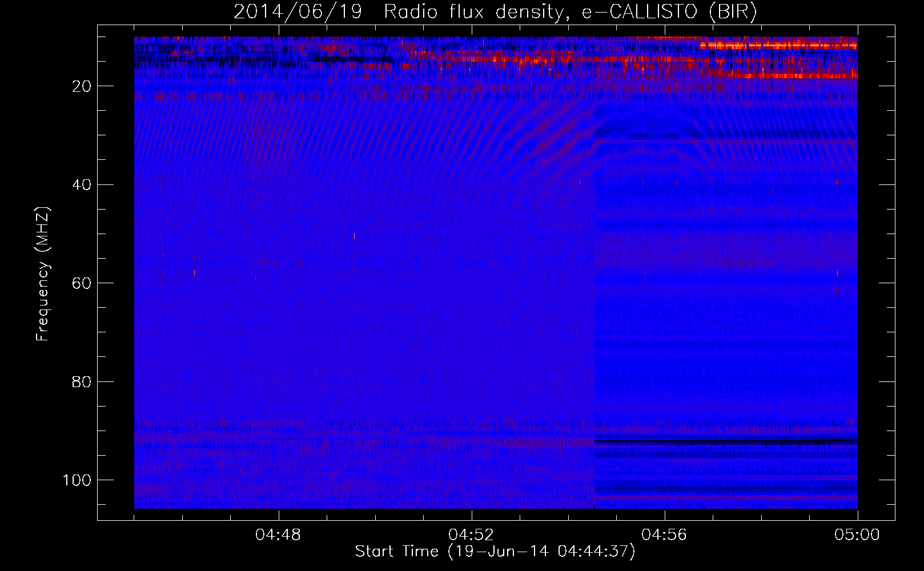This screenshot has width=924, height=571.
Task: Click the "100" frequency tick label
Action: pyautogui.click(x=78, y=480)
